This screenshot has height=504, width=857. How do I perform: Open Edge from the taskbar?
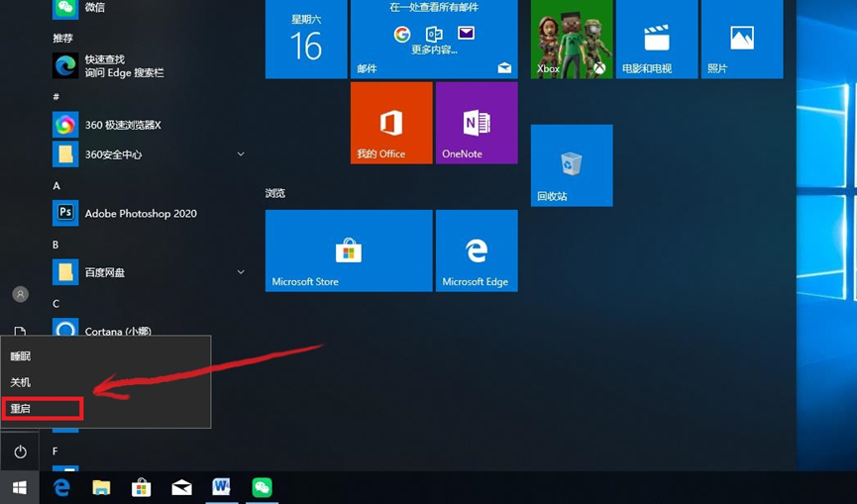pyautogui.click(x=61, y=487)
